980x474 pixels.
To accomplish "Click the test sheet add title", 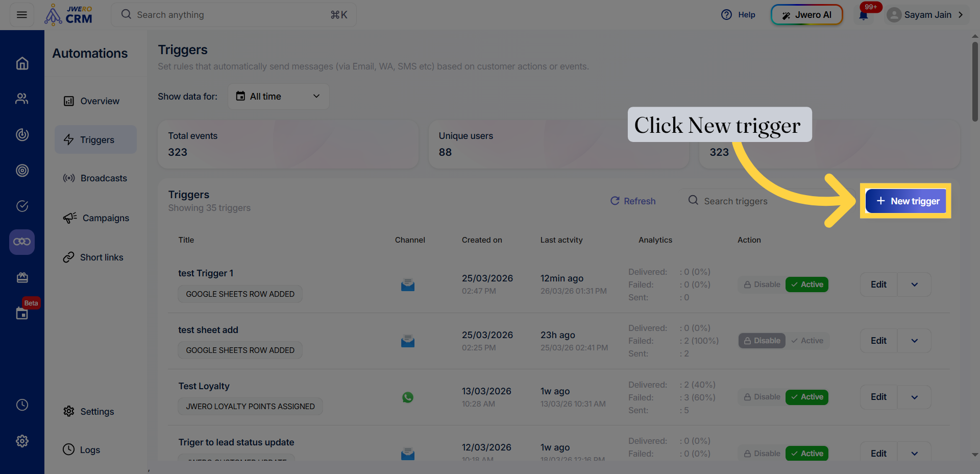I will coord(208,330).
